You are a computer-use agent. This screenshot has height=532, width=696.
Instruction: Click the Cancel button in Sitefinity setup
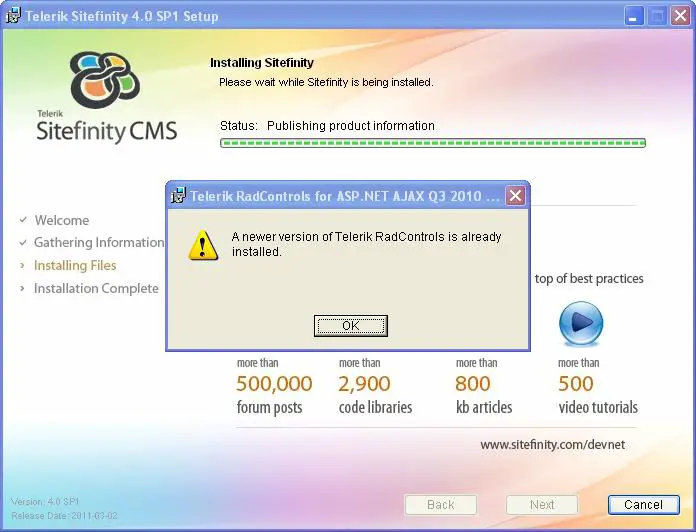[643, 504]
